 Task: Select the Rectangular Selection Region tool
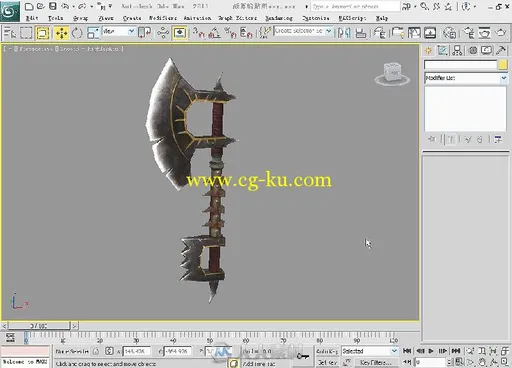pyautogui.click(x=26, y=33)
